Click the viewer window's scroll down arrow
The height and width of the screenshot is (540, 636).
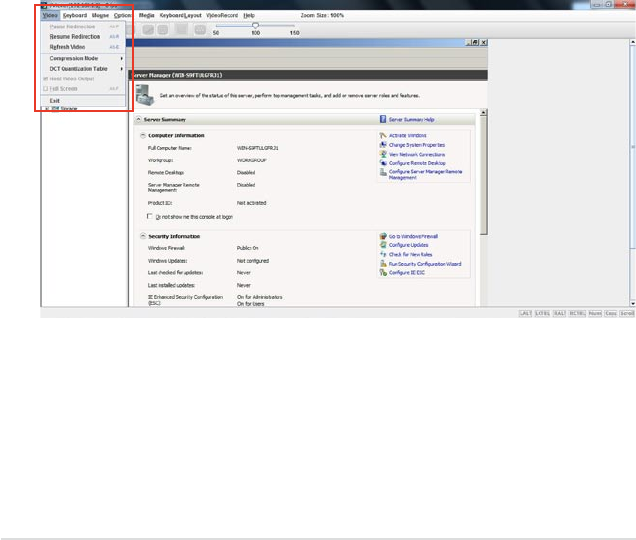click(632, 303)
